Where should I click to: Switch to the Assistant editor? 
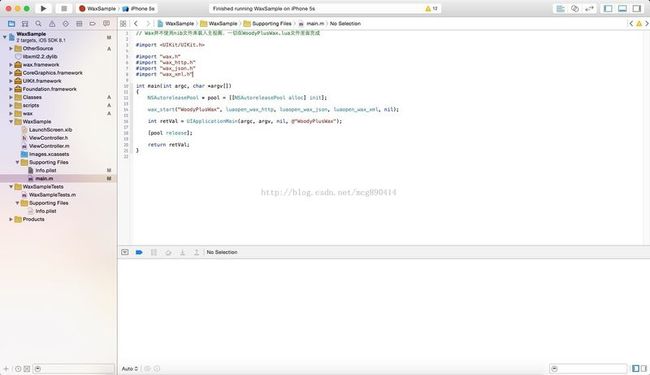575,8
